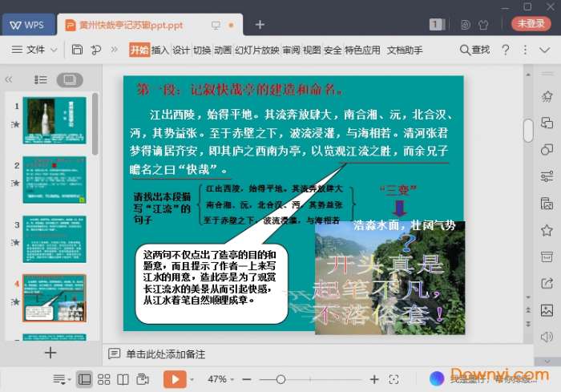Open the sliders settings icon in right sidebar
The image size is (561, 392).
(547, 176)
